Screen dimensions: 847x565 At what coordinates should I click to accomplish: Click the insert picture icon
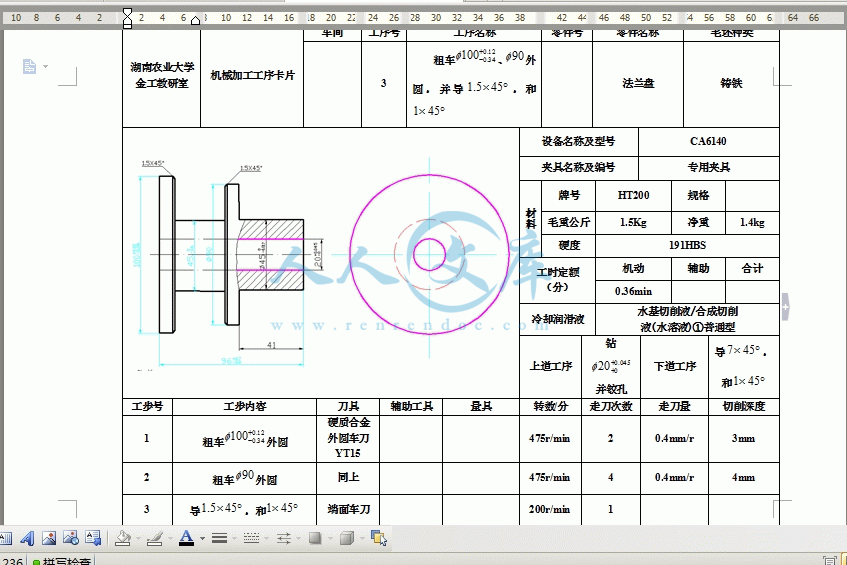pyautogui.click(x=49, y=538)
